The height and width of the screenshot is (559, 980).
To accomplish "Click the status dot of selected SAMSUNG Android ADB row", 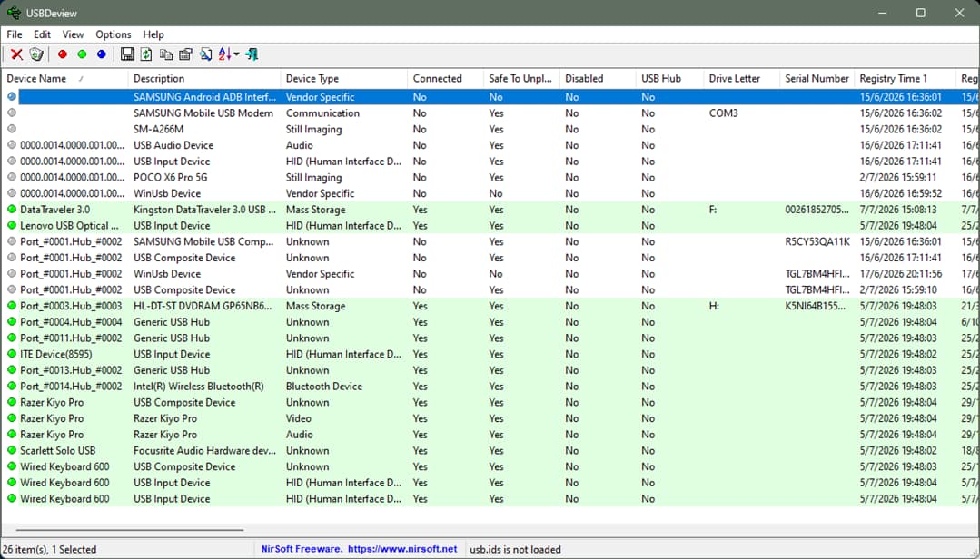I will coord(12,97).
